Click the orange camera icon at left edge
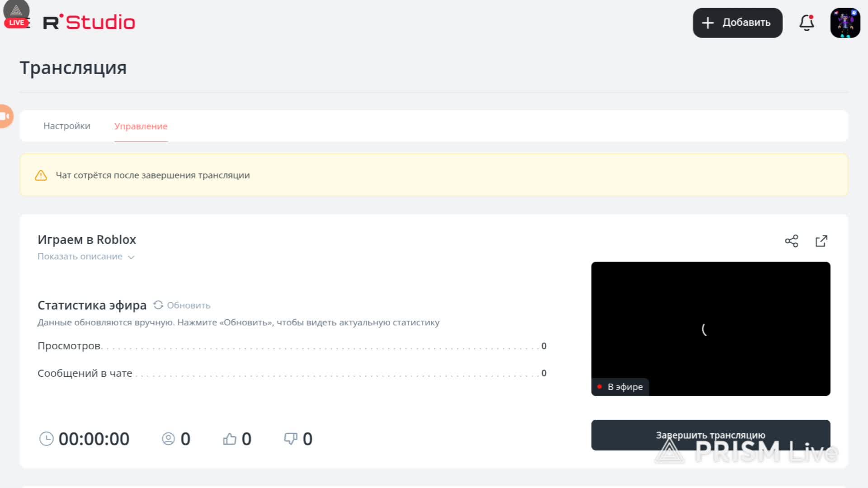The image size is (868, 488). (x=5, y=116)
